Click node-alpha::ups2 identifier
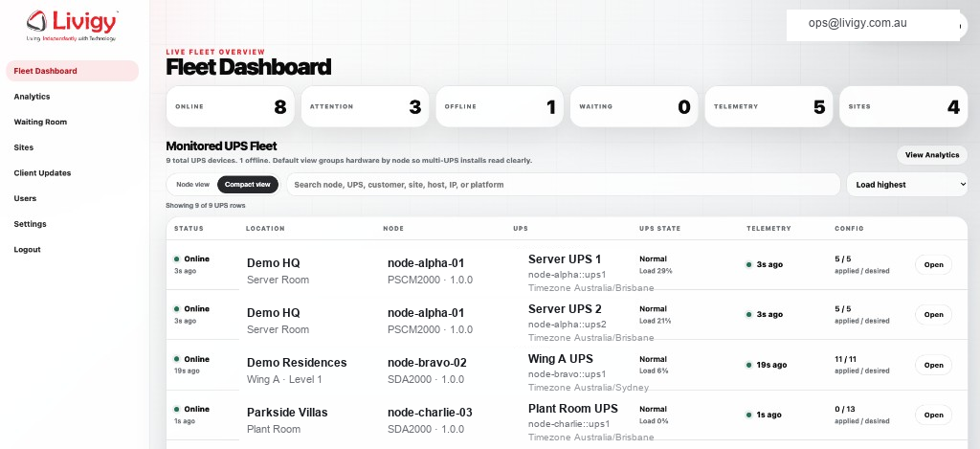Viewport: 980px width, 449px height. pyautogui.click(x=567, y=325)
